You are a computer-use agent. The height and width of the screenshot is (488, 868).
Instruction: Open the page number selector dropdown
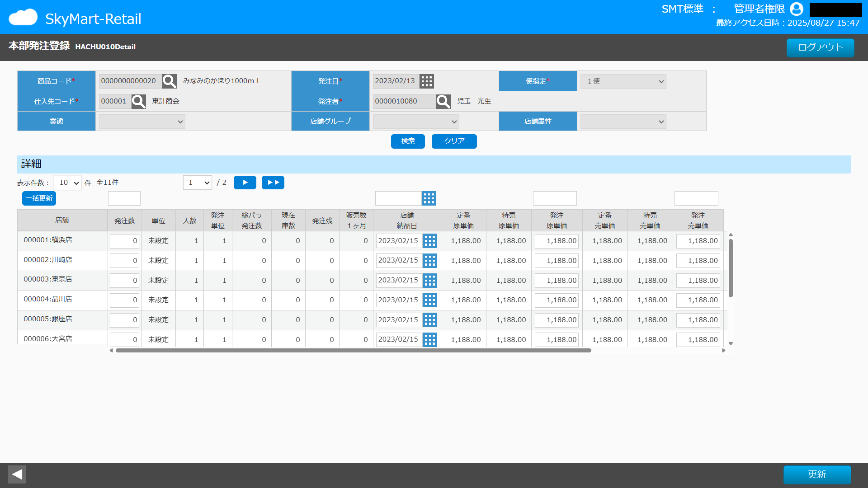tap(197, 183)
